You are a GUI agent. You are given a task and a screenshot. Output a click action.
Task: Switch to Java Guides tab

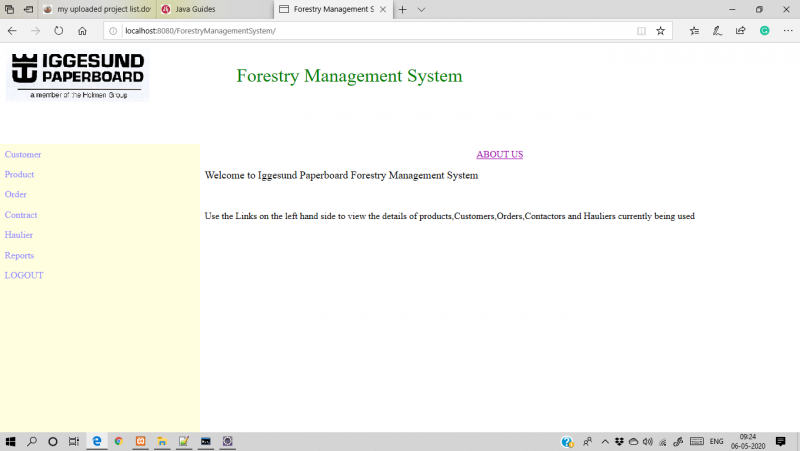tap(214, 9)
